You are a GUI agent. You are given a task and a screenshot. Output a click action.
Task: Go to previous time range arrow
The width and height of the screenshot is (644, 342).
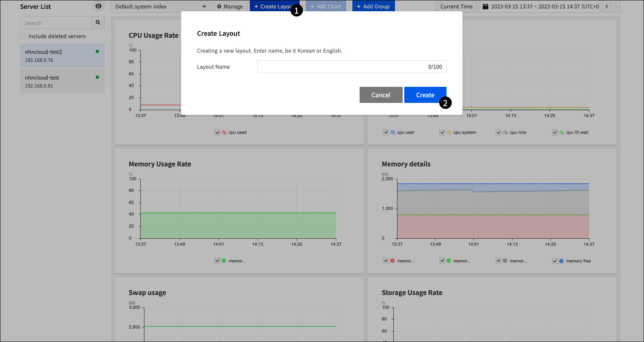click(x=607, y=6)
